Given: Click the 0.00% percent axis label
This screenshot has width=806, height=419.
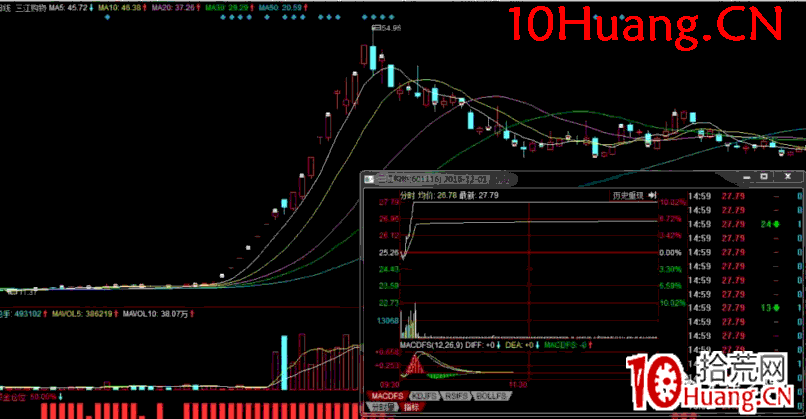Looking at the screenshot, I should [x=670, y=253].
